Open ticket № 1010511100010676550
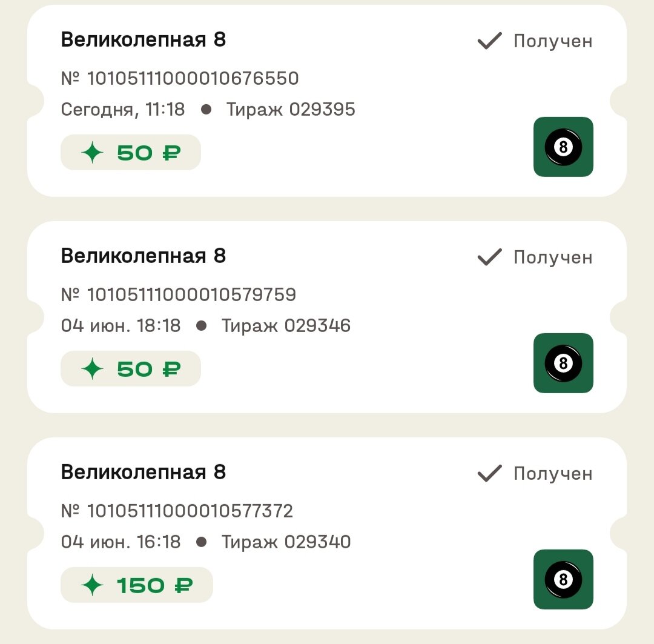654x644 pixels. pyautogui.click(x=180, y=79)
